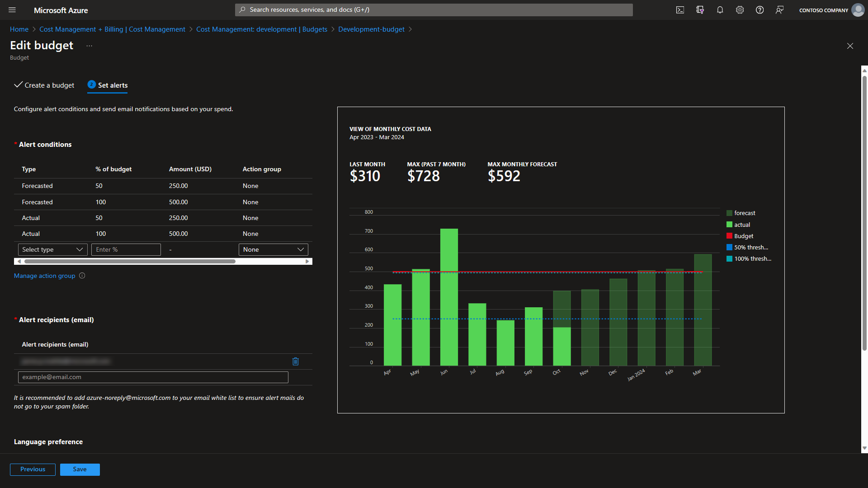The width and height of the screenshot is (868, 488).
Task: Click the Save button
Action: coord(80,469)
